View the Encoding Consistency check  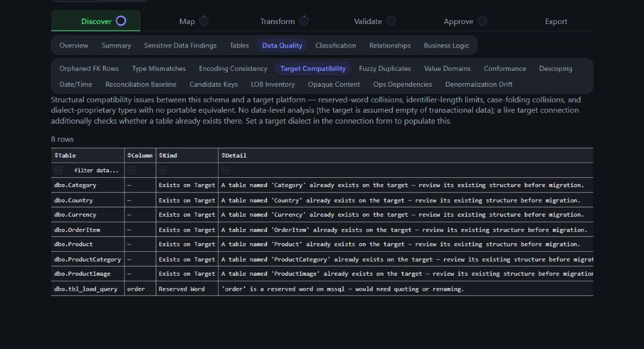[x=233, y=68]
